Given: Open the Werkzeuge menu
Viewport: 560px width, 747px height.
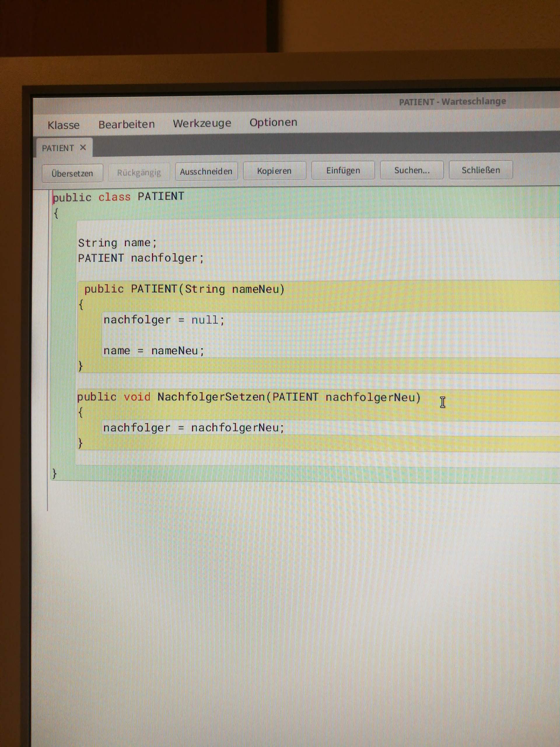Looking at the screenshot, I should 202,123.
